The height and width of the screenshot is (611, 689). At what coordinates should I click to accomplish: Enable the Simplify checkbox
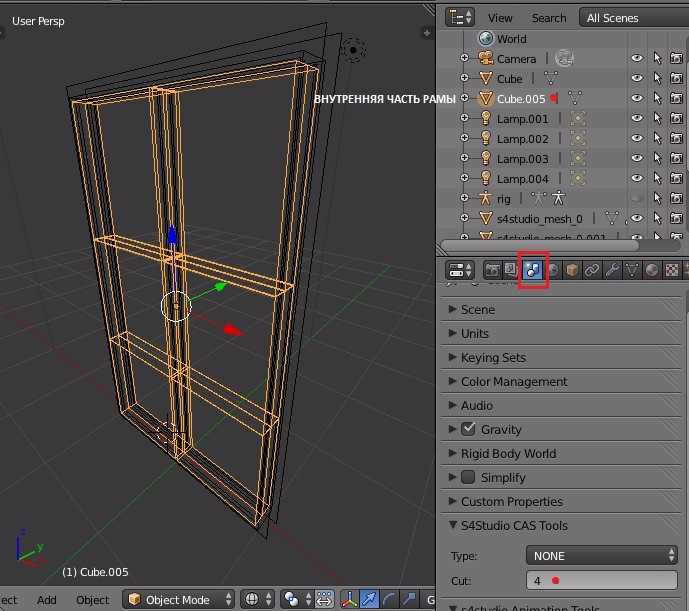468,477
